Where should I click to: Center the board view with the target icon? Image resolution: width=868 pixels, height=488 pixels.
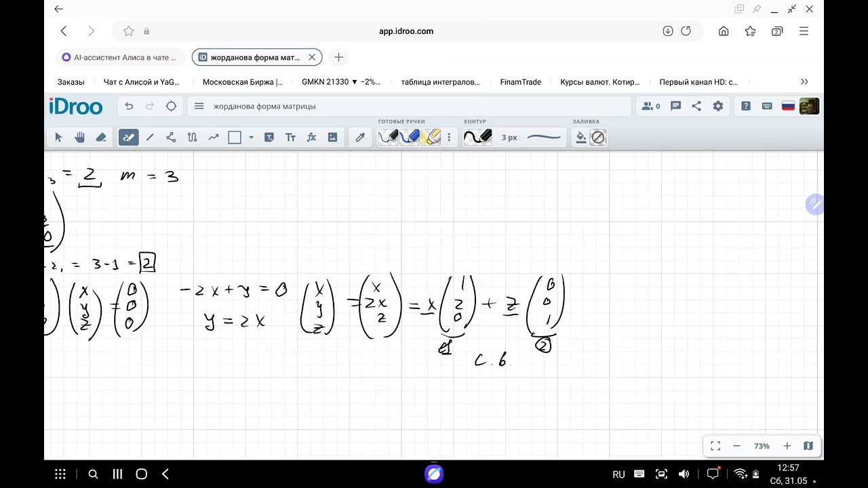(171, 106)
